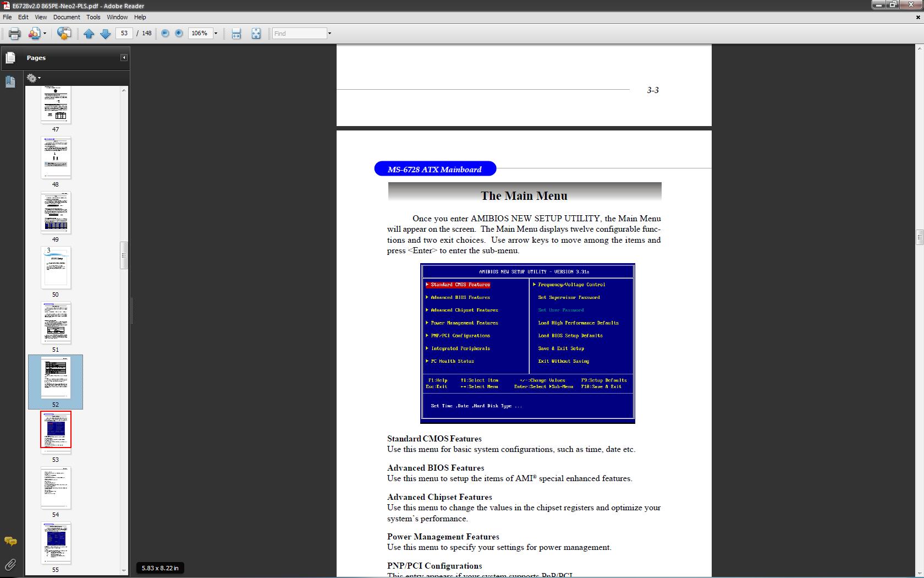Viewport: 924px width, 578px height.
Task: Click the Zoom Out minus icon
Action: (x=165, y=34)
